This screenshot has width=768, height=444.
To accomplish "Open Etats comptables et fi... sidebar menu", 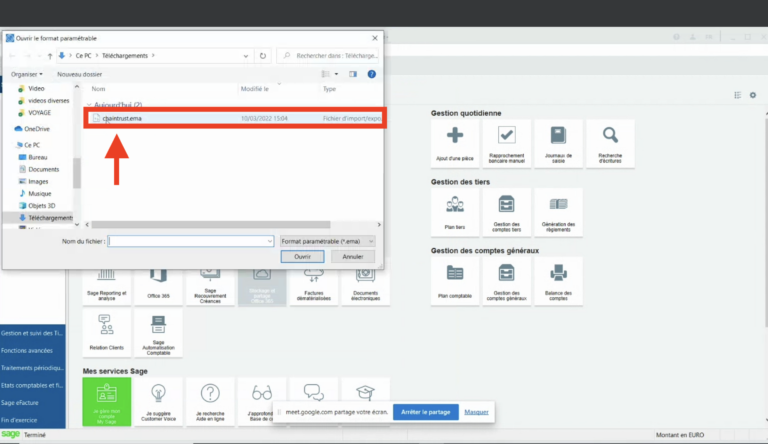I will pyautogui.click(x=32, y=385).
